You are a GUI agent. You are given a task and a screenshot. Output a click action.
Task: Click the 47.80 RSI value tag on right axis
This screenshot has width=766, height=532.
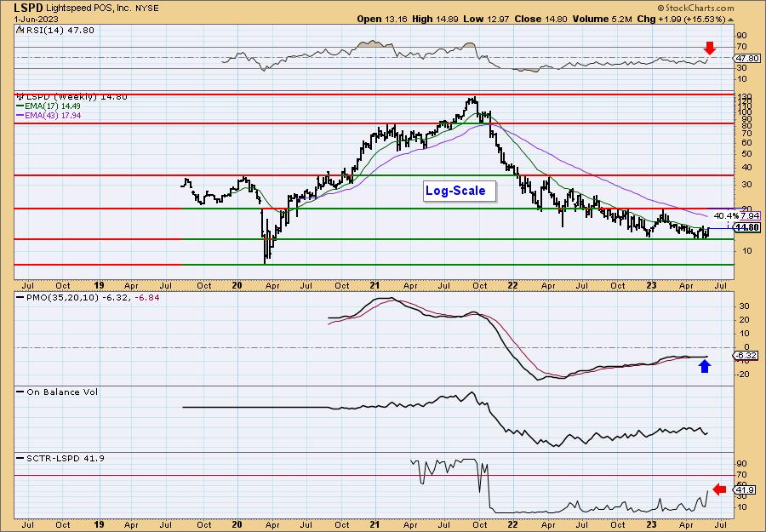point(747,58)
